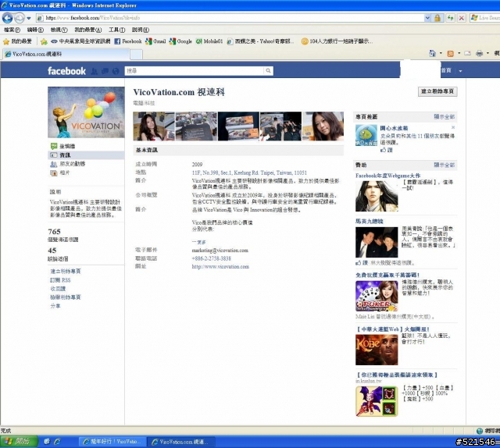Open the http://www.vicovation.com website link
This screenshot has width=500, height=448.
coord(220,267)
